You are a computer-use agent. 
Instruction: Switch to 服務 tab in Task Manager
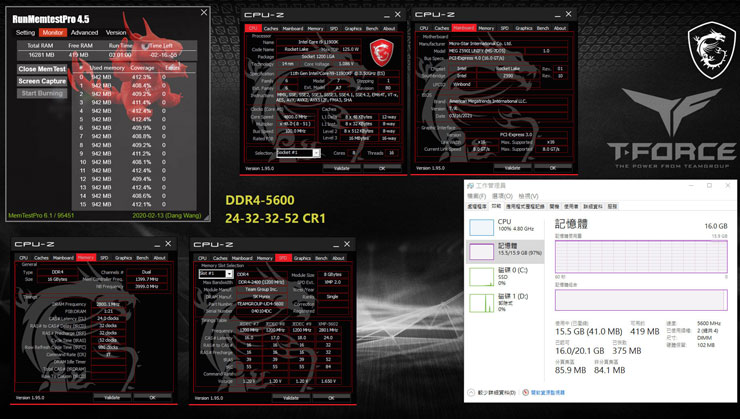point(612,206)
